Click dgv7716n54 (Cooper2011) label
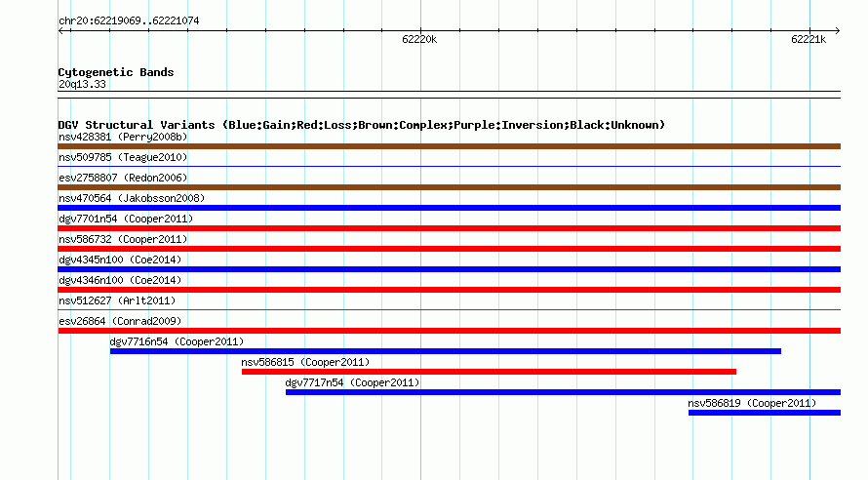This screenshot has height=480, width=868. [x=177, y=341]
